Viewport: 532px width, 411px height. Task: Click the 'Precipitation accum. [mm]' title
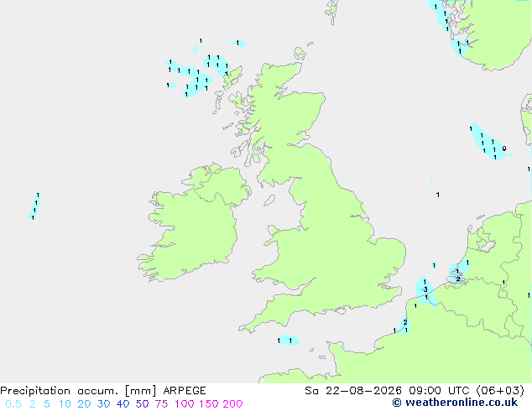click(x=78, y=391)
